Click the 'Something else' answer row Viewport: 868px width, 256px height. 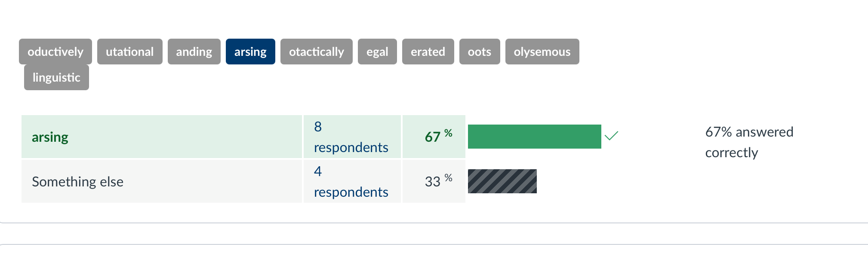click(78, 182)
